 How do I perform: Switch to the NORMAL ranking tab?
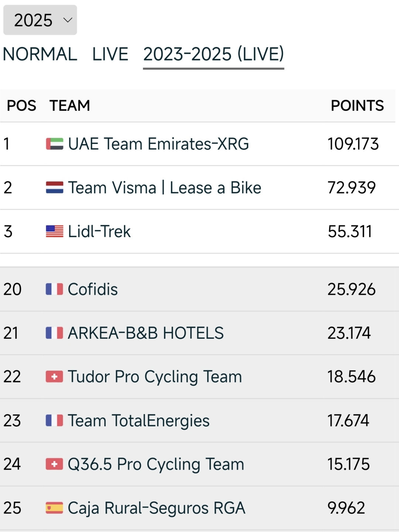click(x=40, y=54)
